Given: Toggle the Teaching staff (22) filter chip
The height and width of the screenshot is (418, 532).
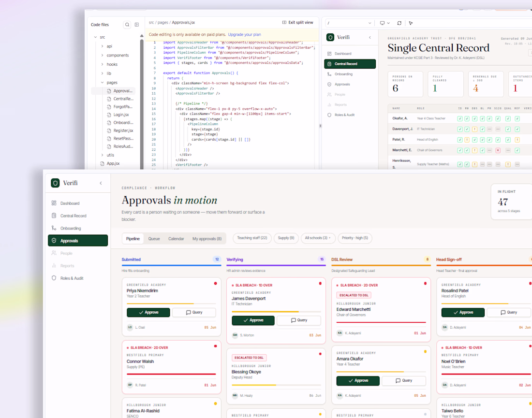Looking at the screenshot, I should click(252, 238).
